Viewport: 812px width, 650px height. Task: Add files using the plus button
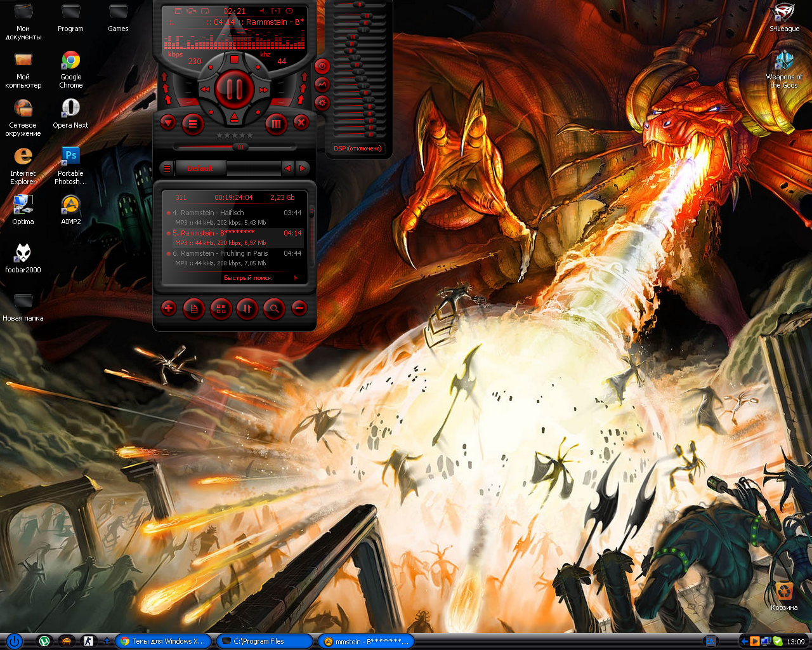[x=168, y=308]
